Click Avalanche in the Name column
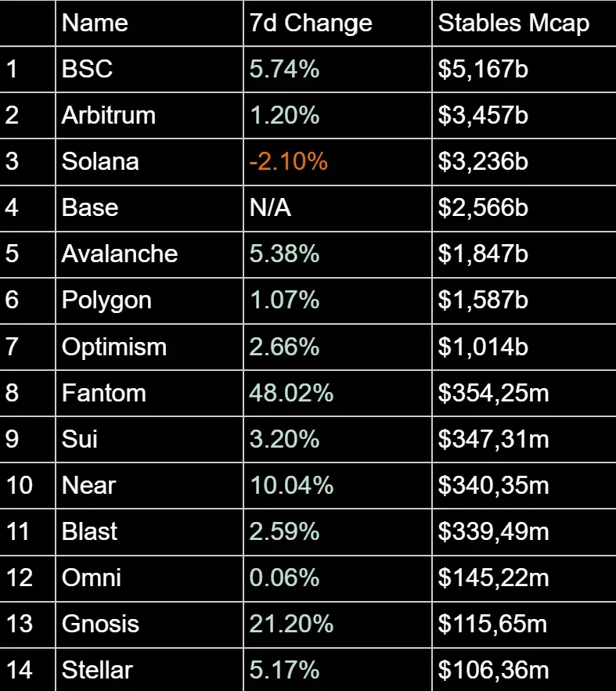616x691 pixels. click(120, 254)
